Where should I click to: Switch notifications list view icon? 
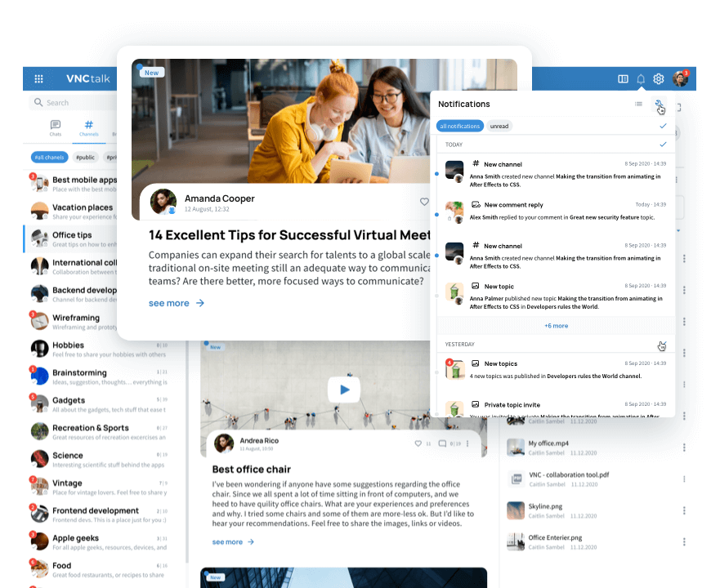(x=638, y=105)
